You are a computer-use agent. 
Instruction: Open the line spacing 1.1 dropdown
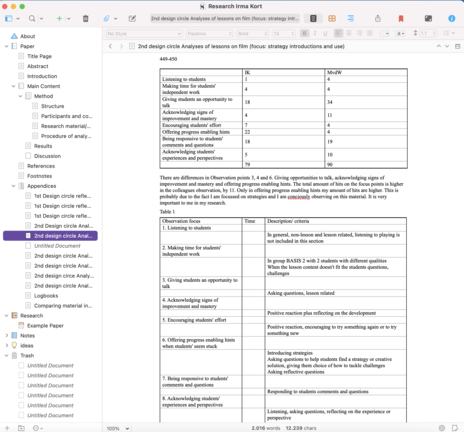tap(428, 33)
